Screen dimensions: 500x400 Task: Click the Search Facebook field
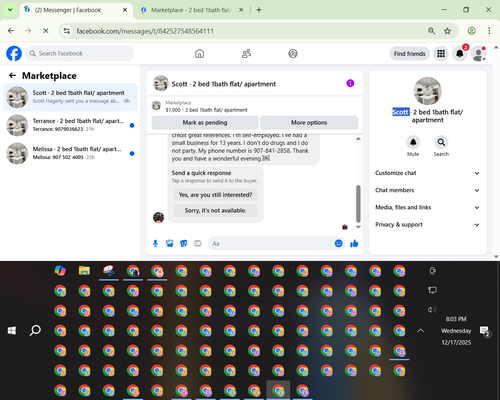(x=80, y=53)
